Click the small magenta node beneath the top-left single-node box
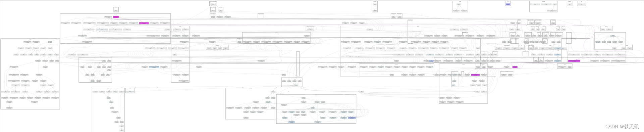The image size is (644, 132). coord(116,17)
